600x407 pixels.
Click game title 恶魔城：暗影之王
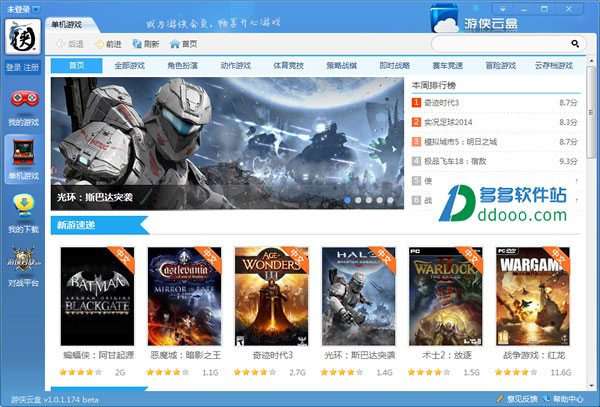coord(186,355)
